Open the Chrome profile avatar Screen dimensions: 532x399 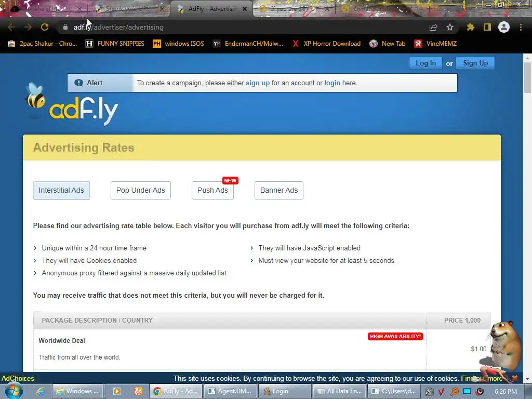tap(504, 27)
